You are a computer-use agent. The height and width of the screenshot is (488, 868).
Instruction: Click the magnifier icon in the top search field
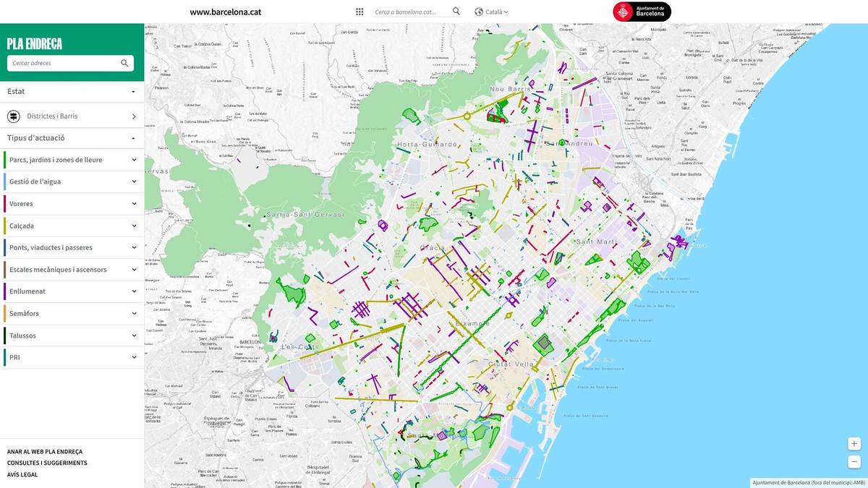click(456, 12)
